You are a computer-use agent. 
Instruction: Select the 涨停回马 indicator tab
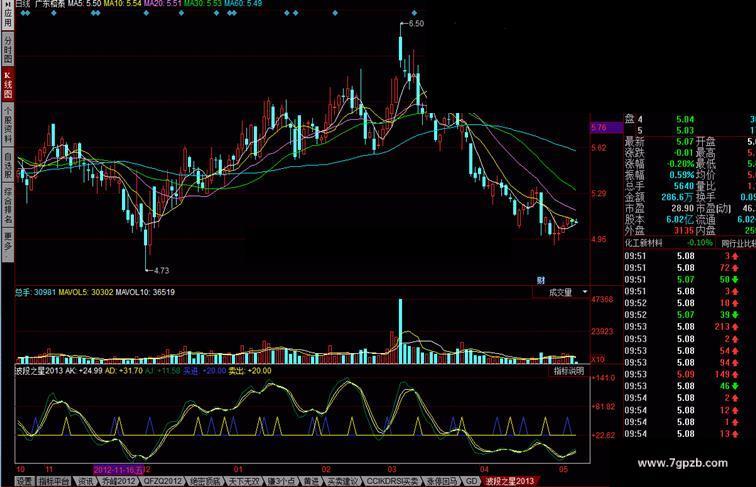tap(442, 481)
